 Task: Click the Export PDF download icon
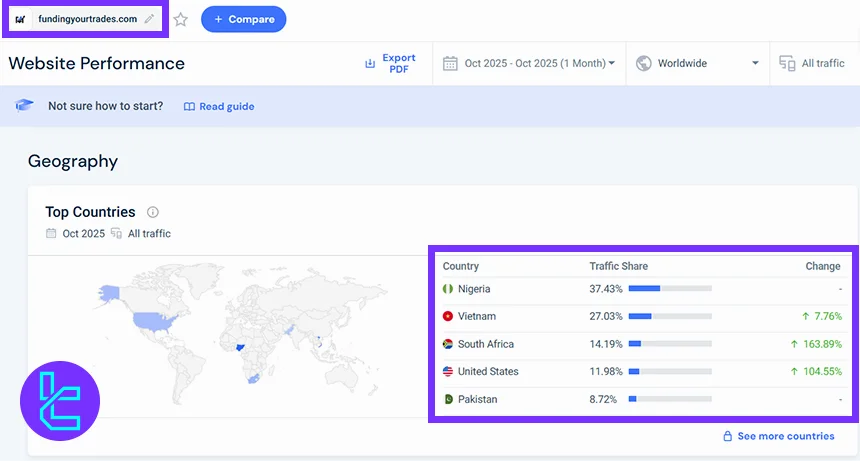tap(370, 64)
